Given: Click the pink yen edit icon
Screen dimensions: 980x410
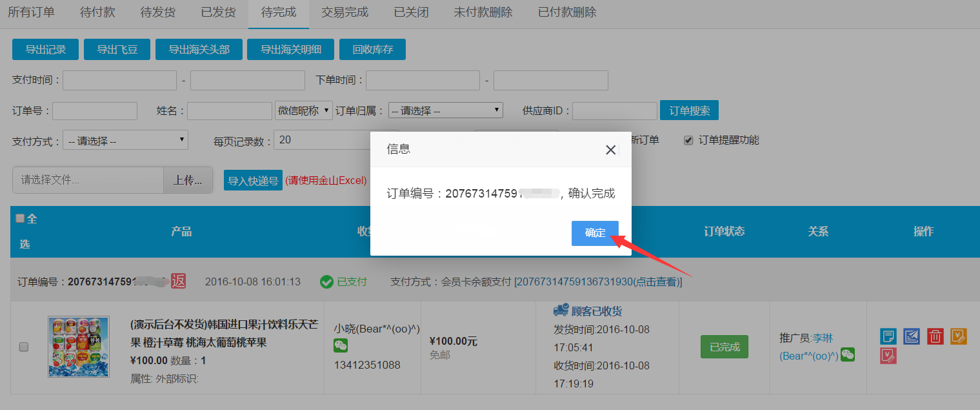Looking at the screenshot, I should click(x=888, y=355).
